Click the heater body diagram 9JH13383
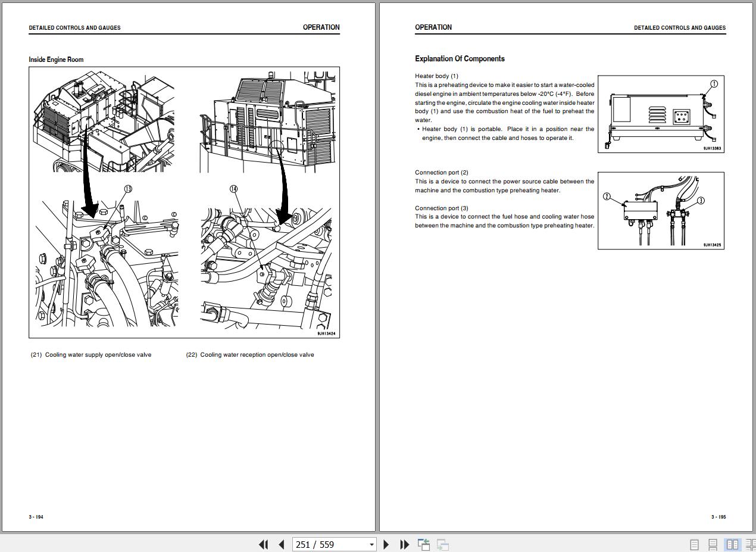The height and width of the screenshot is (552, 756). (x=661, y=114)
